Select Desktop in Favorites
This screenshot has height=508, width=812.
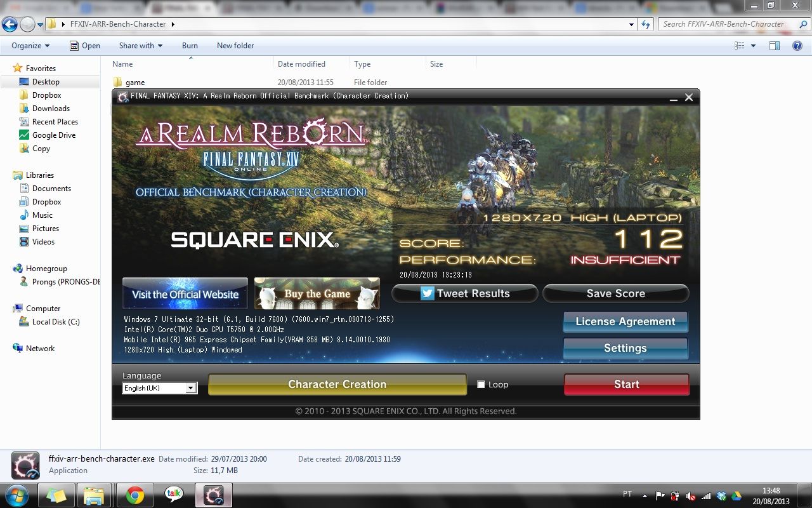(x=46, y=81)
